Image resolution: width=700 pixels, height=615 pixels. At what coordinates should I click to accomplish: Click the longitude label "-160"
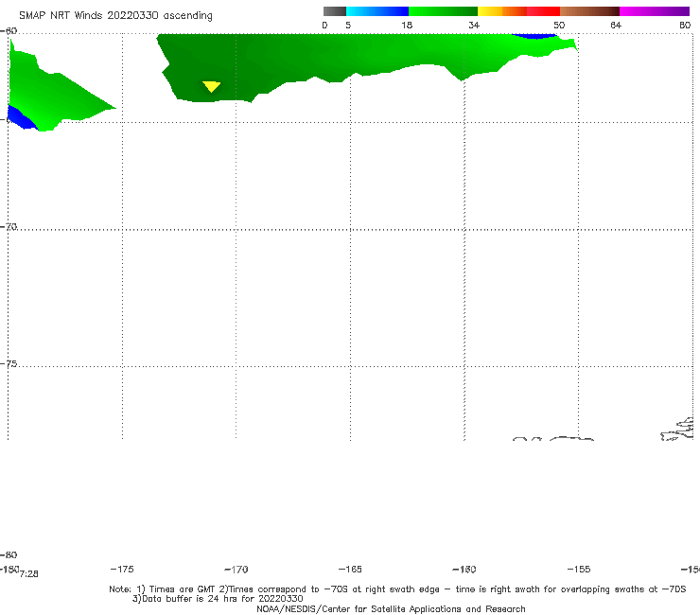click(464, 569)
